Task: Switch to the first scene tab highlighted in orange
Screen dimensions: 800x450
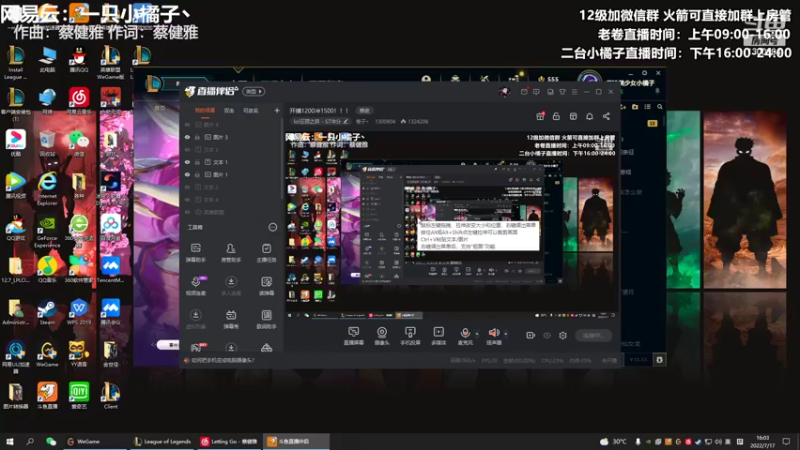Action: pos(205,110)
